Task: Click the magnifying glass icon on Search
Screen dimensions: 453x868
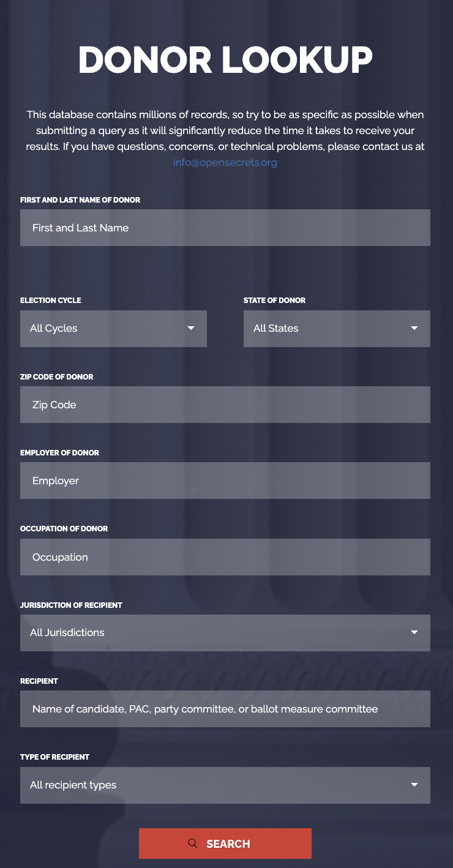Action: click(x=193, y=844)
